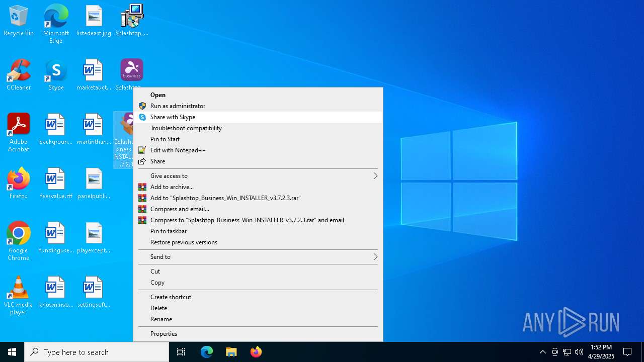The width and height of the screenshot is (644, 362).
Task: Select the martinthan... Word document icon
Action: click(x=94, y=130)
